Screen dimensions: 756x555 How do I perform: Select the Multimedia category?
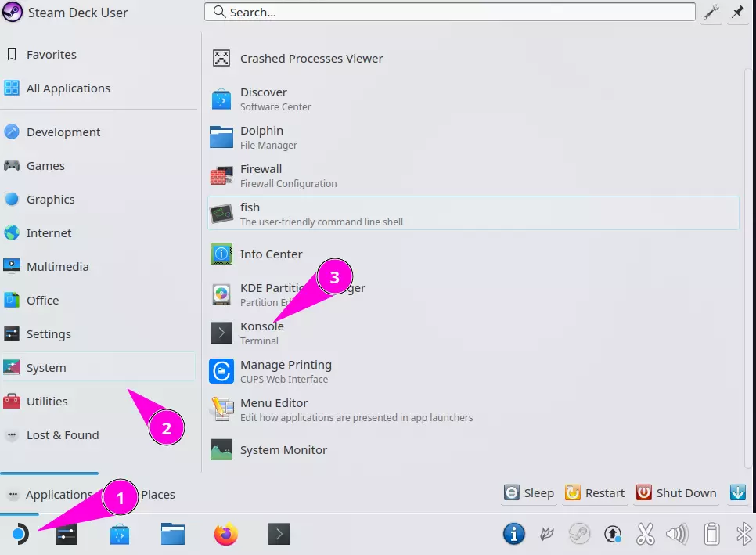click(99, 267)
